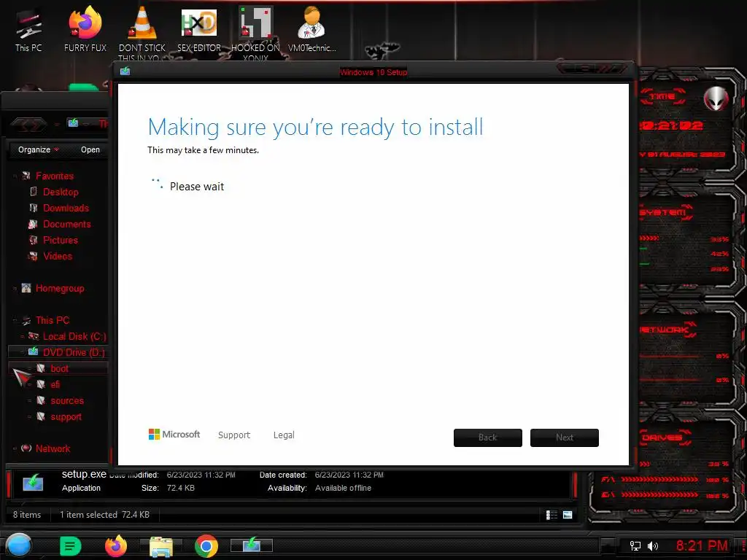Click '1 item selected 72.4 KB' status text

coord(104,515)
